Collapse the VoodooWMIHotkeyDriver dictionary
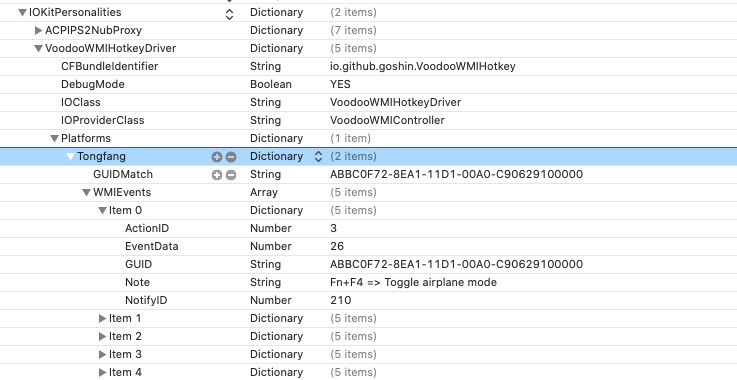Image resolution: width=737 pixels, height=380 pixels. [x=39, y=48]
